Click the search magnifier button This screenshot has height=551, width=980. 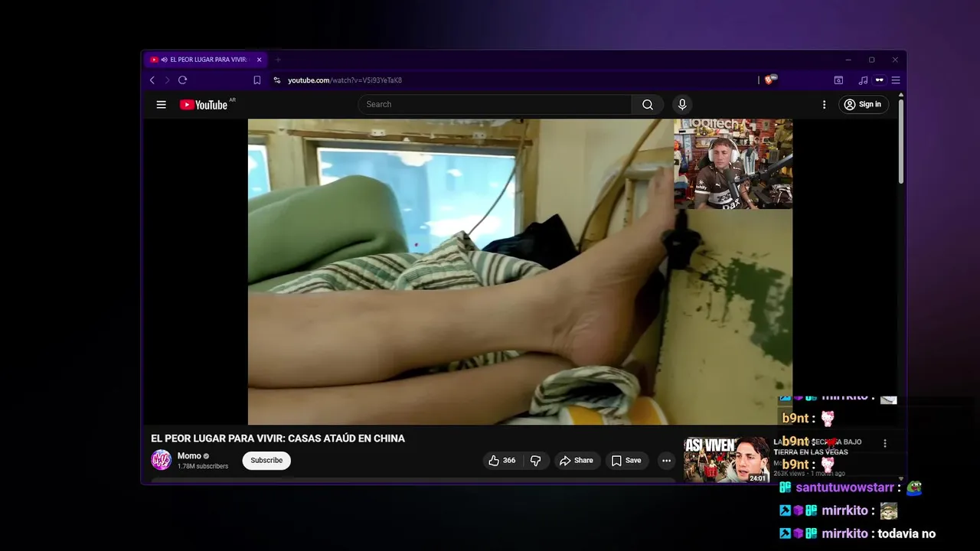tap(648, 105)
